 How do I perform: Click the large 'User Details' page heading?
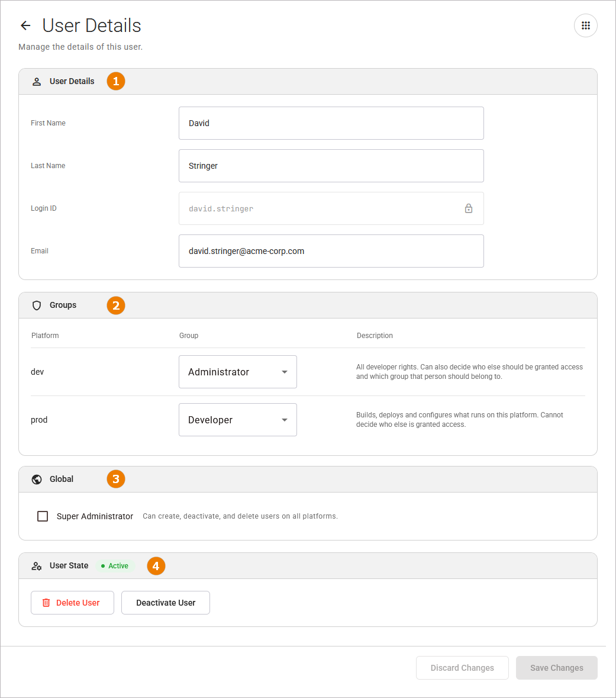point(92,26)
